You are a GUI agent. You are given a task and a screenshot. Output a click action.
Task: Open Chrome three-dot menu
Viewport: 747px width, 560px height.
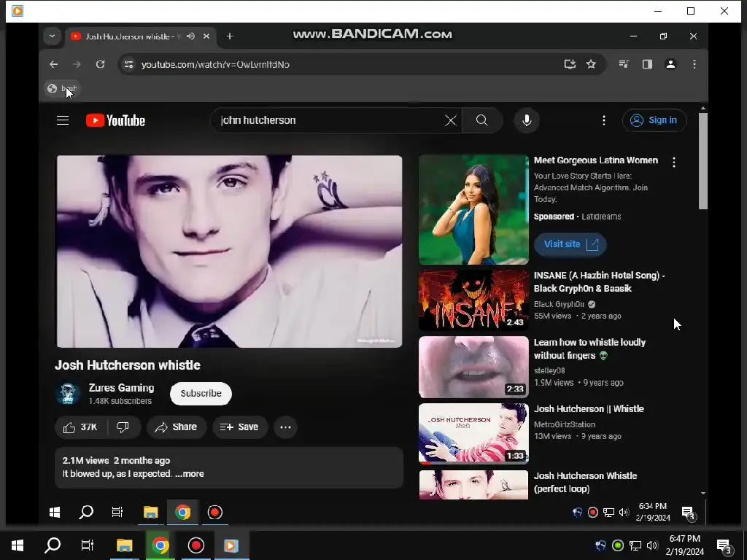pyautogui.click(x=694, y=64)
